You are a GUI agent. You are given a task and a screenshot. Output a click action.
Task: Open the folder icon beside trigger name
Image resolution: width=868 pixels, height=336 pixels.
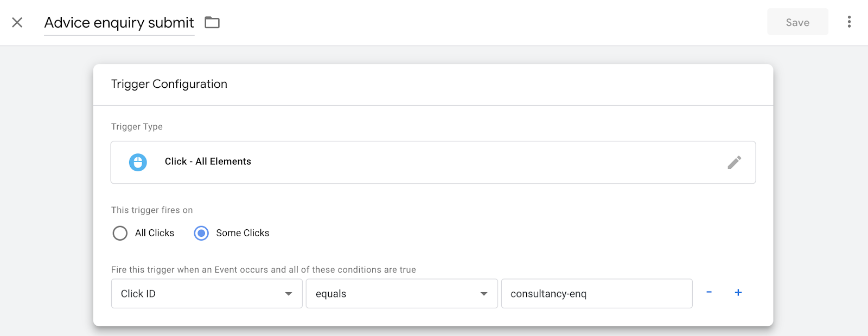pyautogui.click(x=212, y=22)
